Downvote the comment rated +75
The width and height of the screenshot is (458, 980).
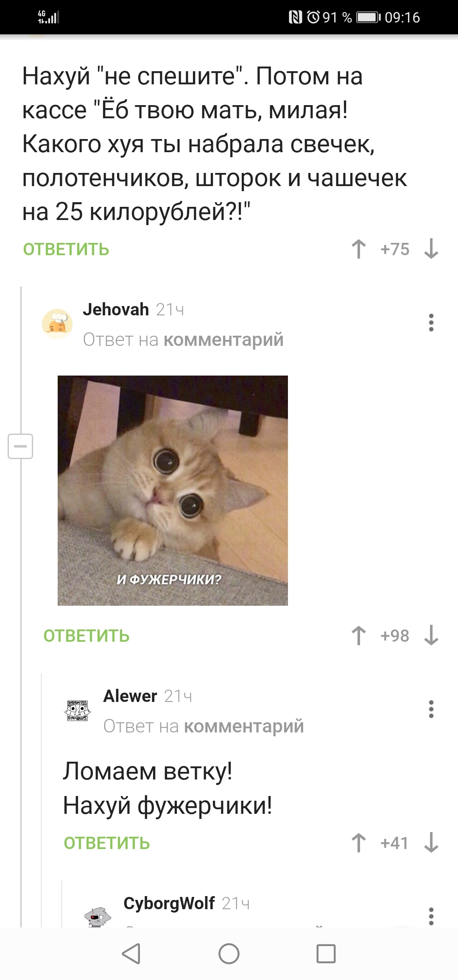pyautogui.click(x=431, y=249)
